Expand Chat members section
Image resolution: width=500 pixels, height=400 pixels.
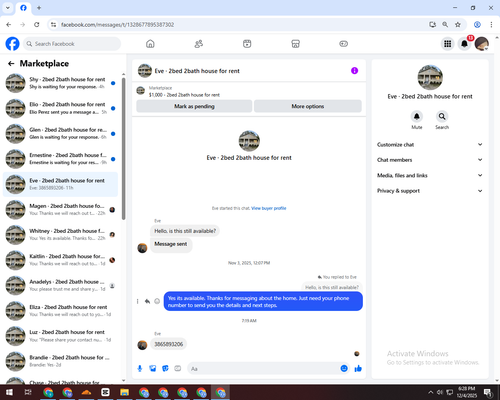click(x=430, y=160)
